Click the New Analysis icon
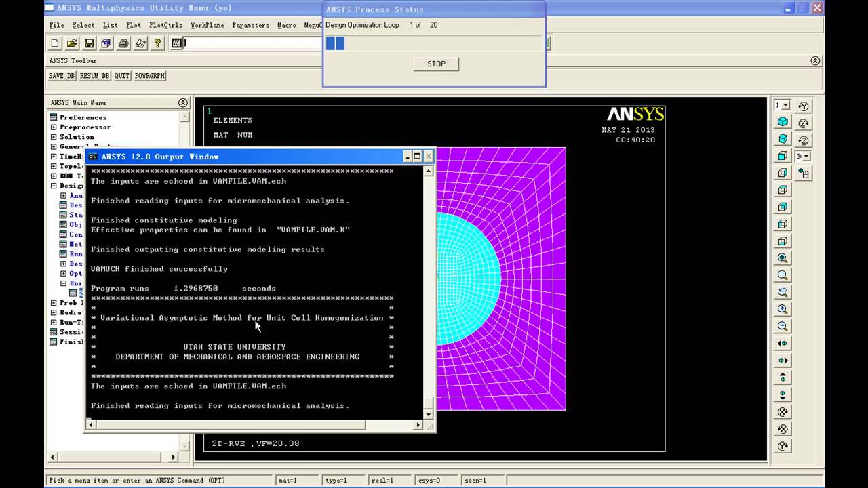 pos(55,43)
